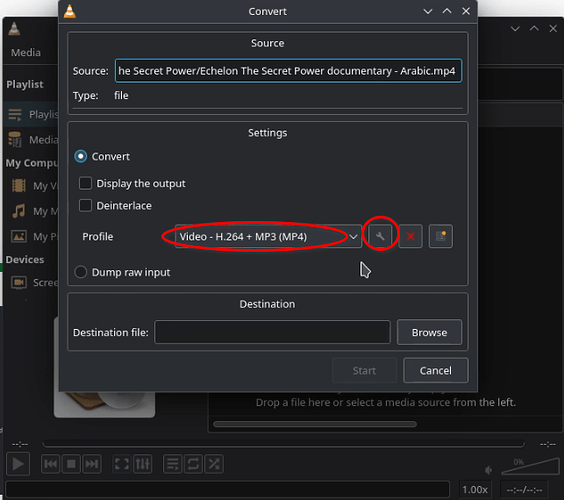Click the volume slider
The height and width of the screenshot is (500, 564).
tap(531, 467)
